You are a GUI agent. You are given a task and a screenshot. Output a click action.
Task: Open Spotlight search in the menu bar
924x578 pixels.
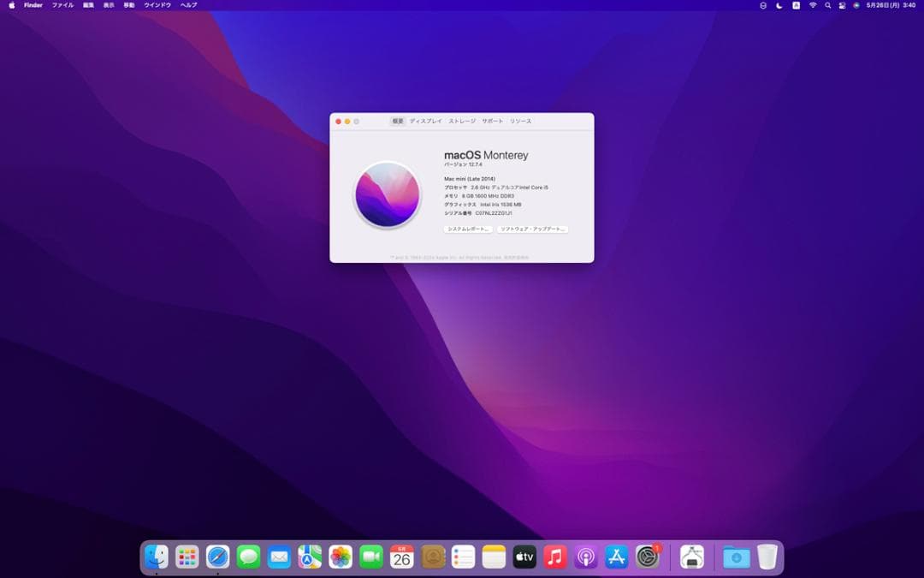coord(828,5)
